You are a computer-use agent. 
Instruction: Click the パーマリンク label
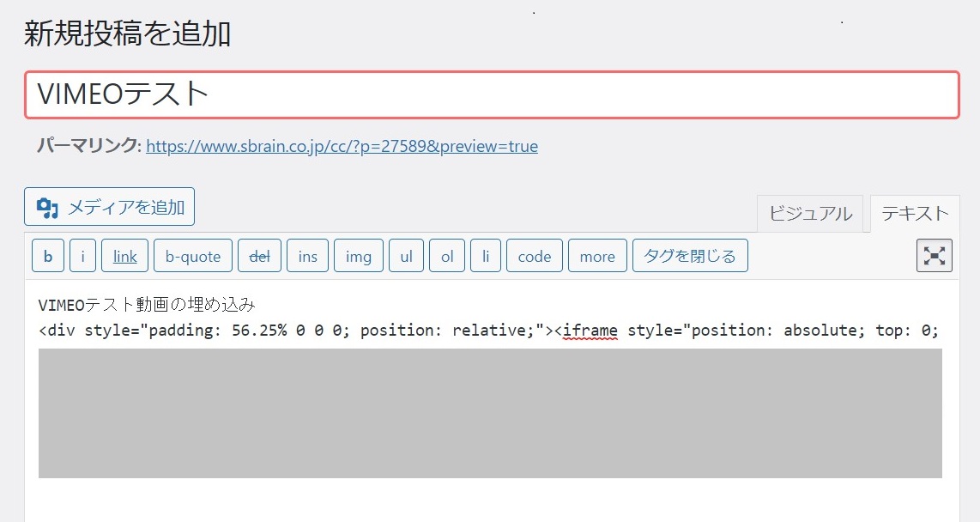[x=89, y=146]
